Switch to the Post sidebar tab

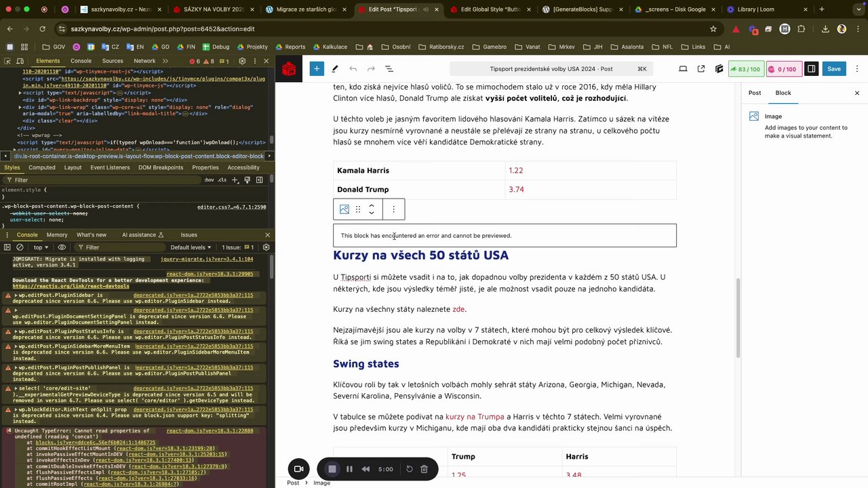tap(755, 93)
